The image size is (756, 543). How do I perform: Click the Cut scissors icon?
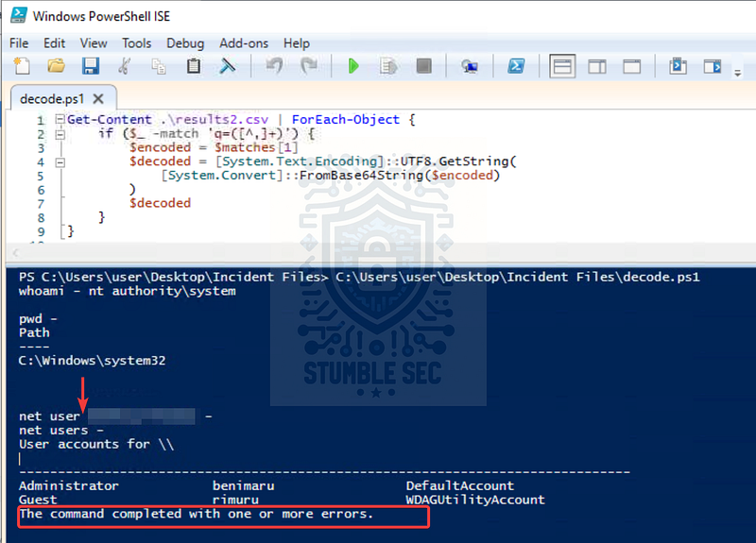coord(125,65)
